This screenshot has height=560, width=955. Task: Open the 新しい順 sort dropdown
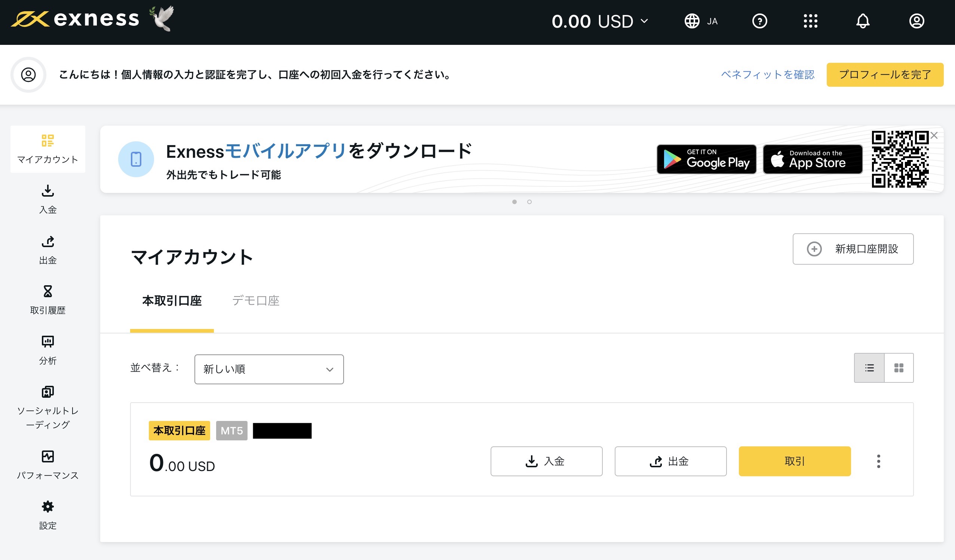pos(269,369)
